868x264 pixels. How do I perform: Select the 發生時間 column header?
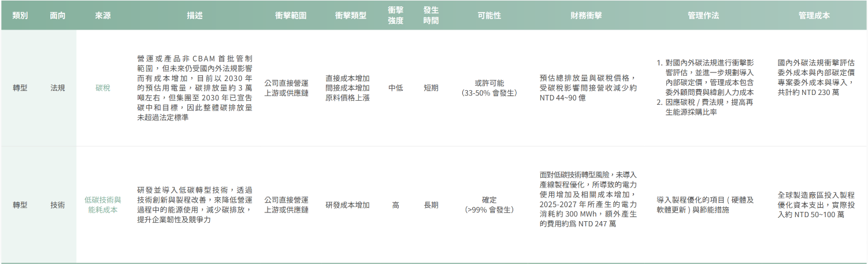(431, 16)
